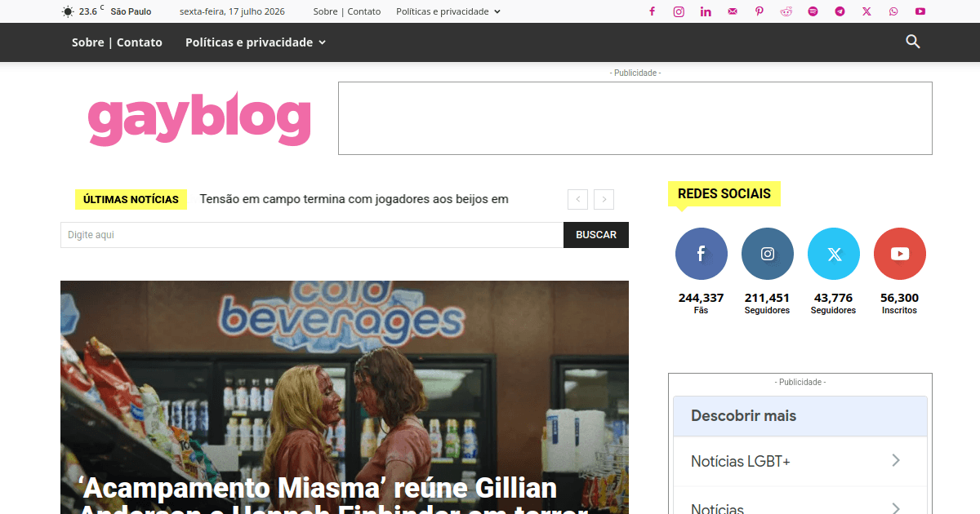Click the BUSCAR button
The height and width of the screenshot is (514, 980).
[596, 235]
